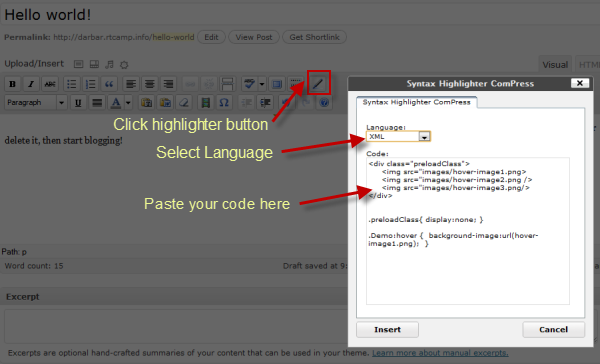Toggle the kitchen sink toolbar row
Image resolution: width=600 pixels, height=364 pixels.
point(295,84)
